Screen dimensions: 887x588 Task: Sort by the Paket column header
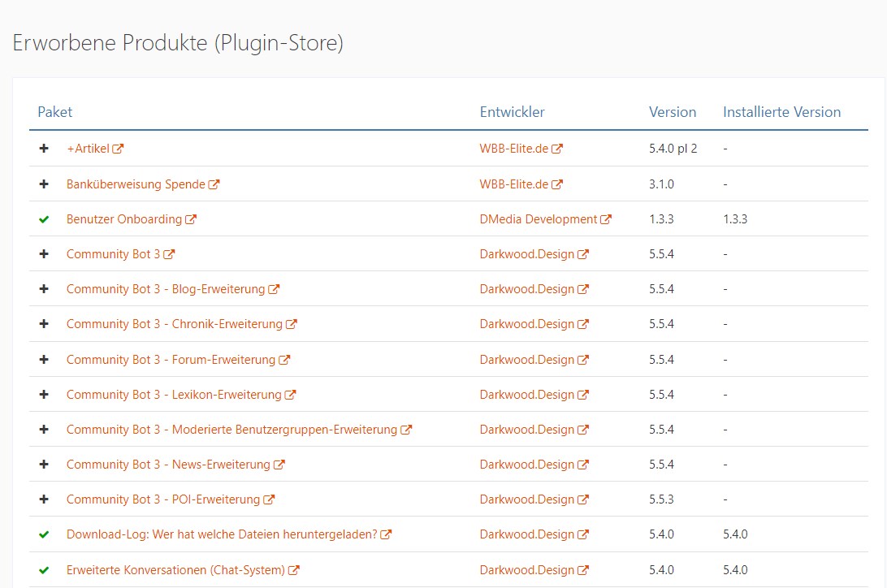(54, 112)
